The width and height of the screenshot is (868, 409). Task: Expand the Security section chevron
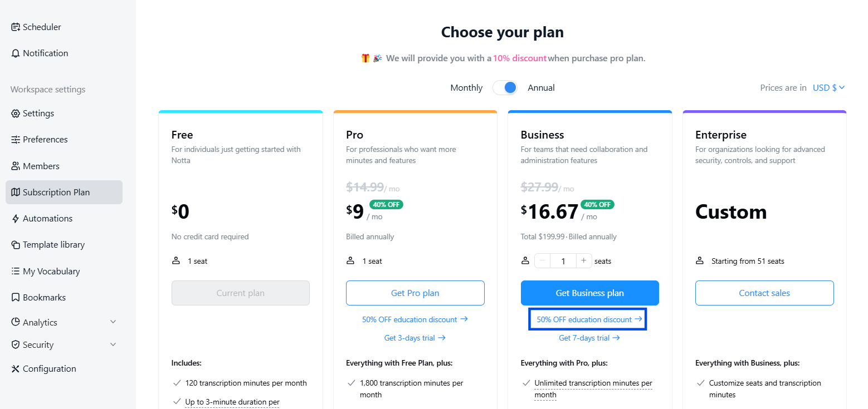point(113,344)
